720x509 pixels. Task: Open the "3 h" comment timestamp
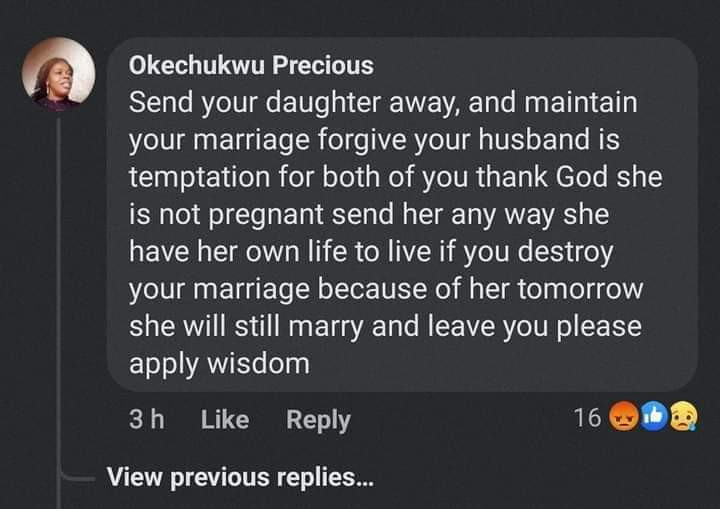coord(147,420)
